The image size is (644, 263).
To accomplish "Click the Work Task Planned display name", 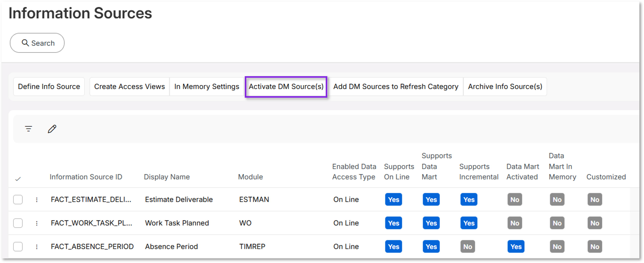I will click(x=177, y=223).
